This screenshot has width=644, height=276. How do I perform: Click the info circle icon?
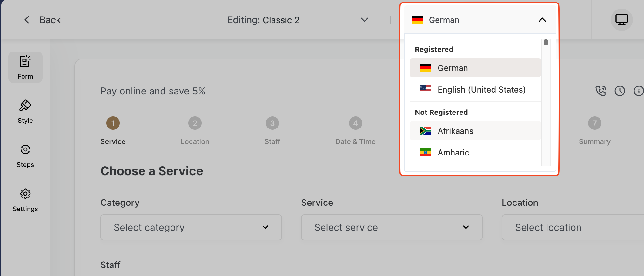point(639,91)
